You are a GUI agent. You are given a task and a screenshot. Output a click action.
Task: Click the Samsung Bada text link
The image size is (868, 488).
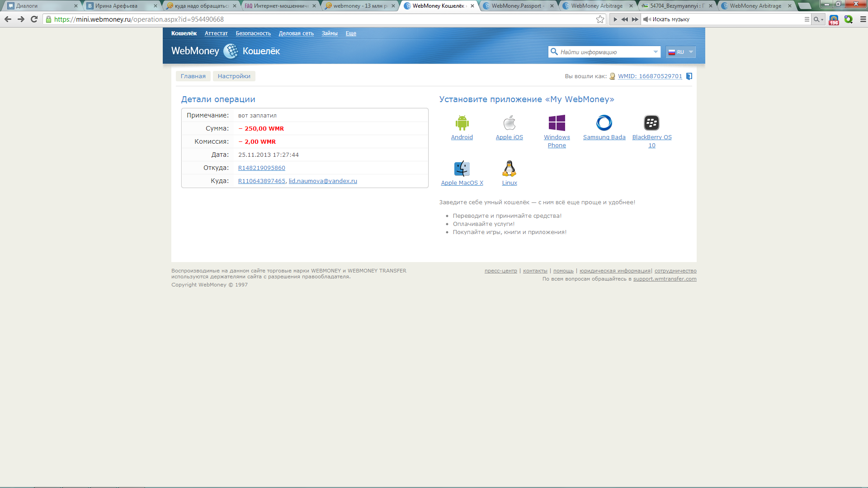(604, 137)
